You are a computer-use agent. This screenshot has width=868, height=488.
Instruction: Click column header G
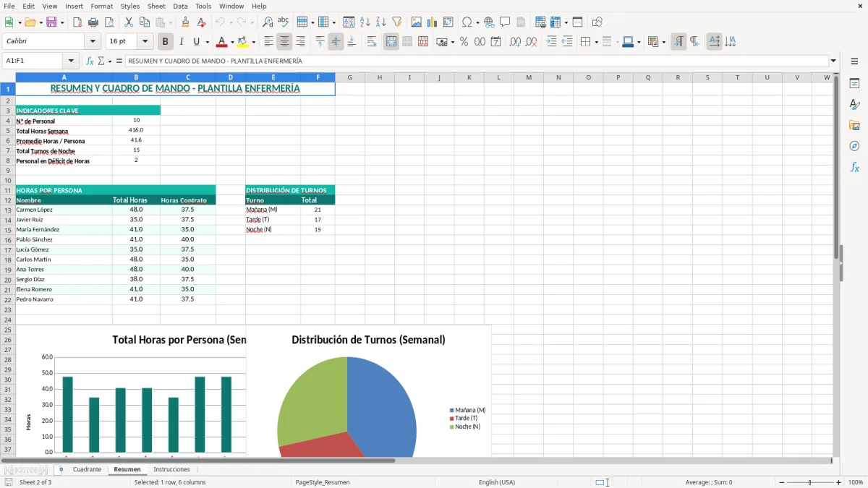(350, 77)
